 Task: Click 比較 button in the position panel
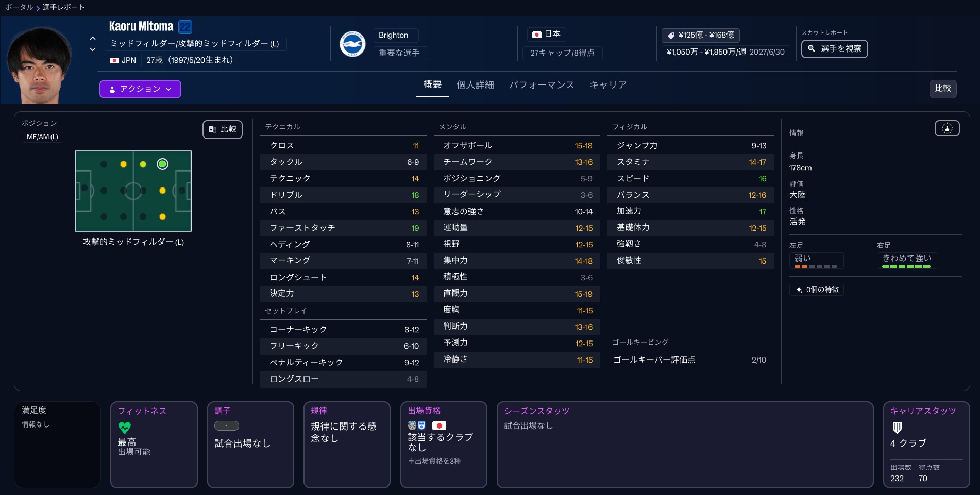(223, 129)
